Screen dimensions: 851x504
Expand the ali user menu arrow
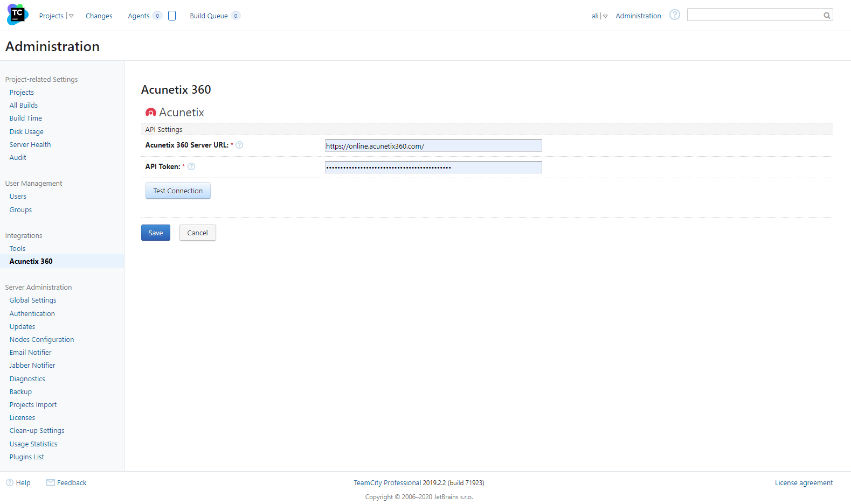[605, 16]
